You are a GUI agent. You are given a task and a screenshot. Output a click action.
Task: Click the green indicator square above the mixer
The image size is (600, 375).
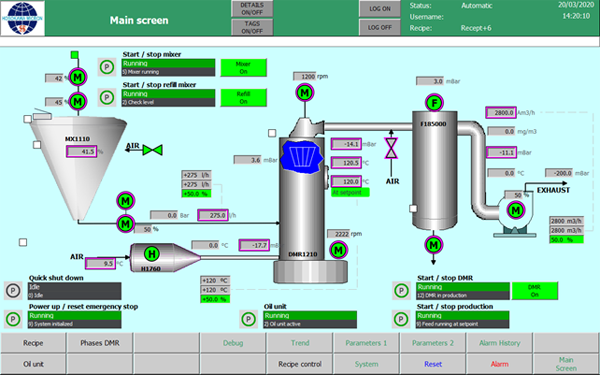(75, 55)
